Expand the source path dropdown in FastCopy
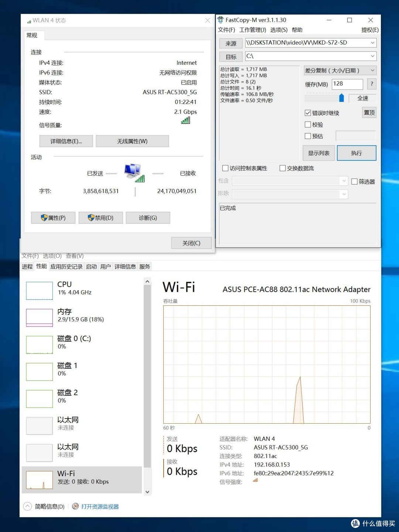Image resolution: width=399 pixels, height=532 pixels. [372, 43]
